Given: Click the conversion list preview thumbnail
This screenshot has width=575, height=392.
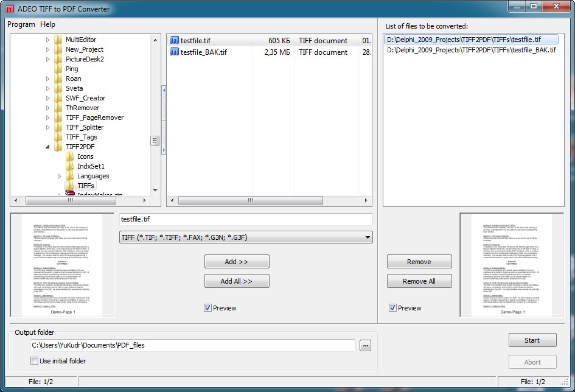Looking at the screenshot, I should click(512, 265).
